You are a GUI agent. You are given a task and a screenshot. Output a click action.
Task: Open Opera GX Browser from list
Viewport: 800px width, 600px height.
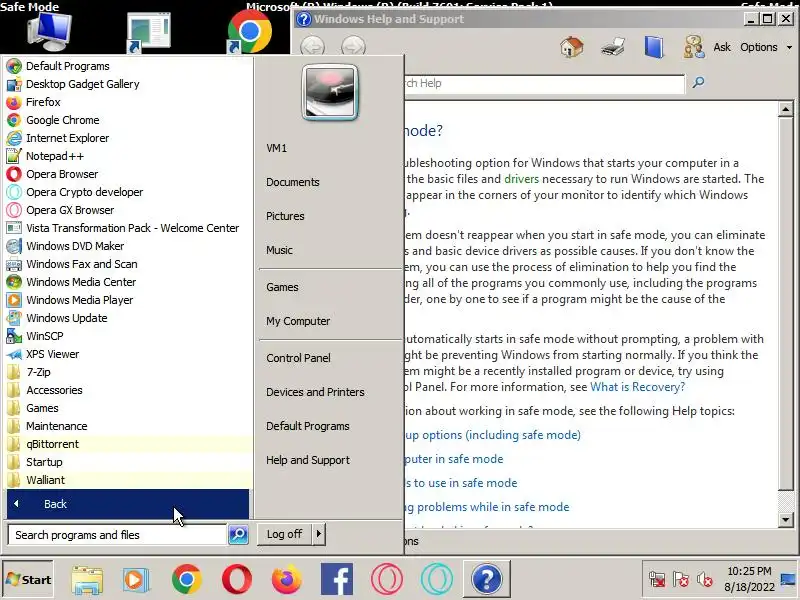[x=70, y=210]
